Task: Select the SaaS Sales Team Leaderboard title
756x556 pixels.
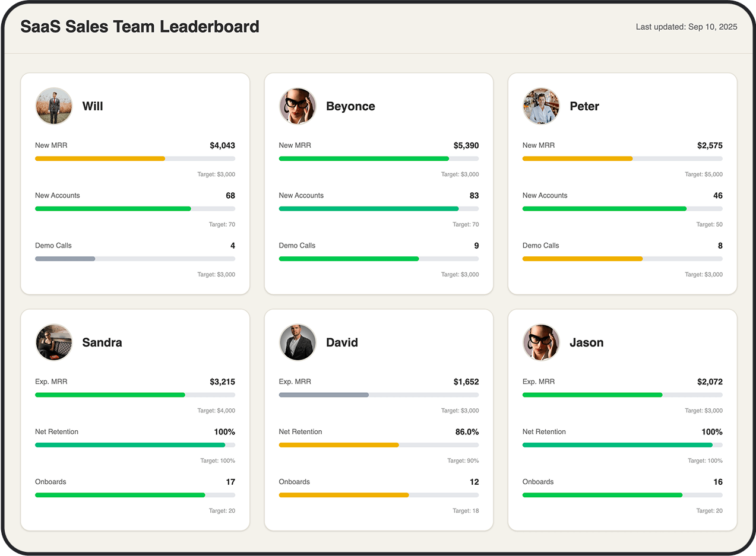Action: click(140, 27)
